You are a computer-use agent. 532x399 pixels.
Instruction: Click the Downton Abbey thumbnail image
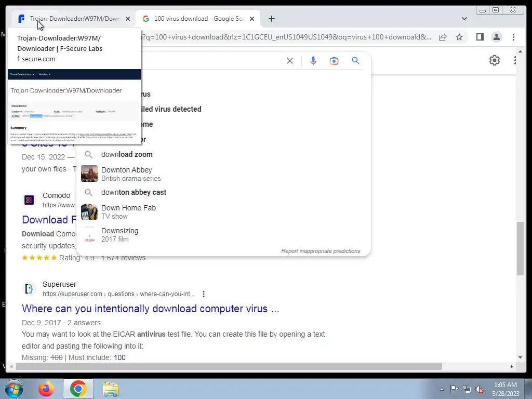(x=89, y=174)
